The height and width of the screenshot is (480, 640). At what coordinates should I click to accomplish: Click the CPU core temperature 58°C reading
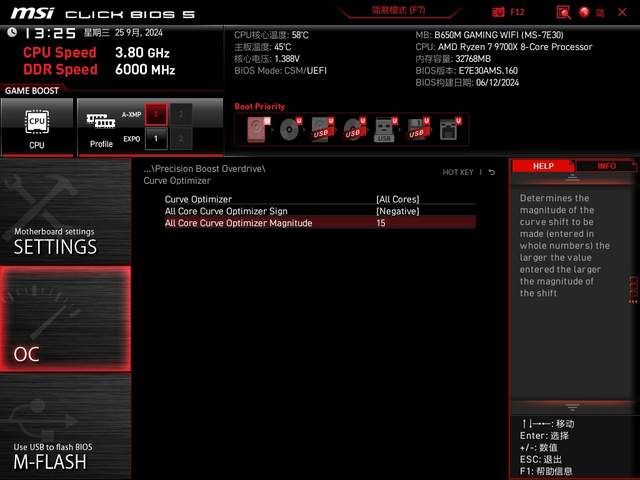(271, 35)
